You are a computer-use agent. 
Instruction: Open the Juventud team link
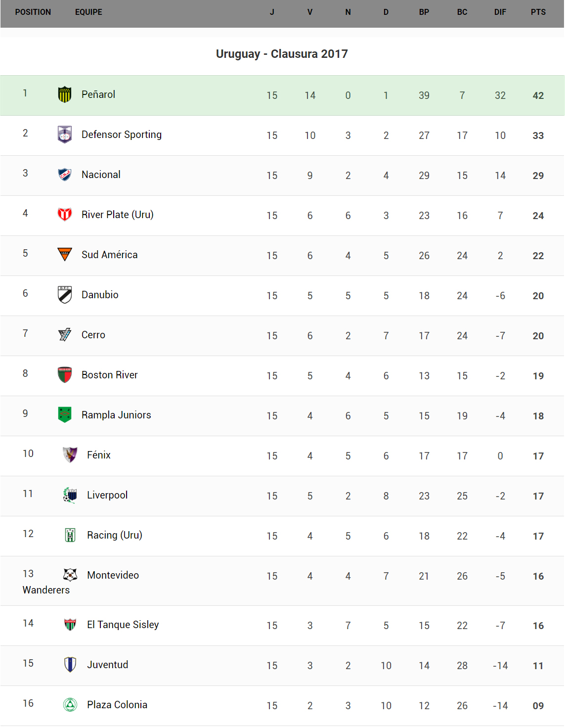click(x=107, y=665)
